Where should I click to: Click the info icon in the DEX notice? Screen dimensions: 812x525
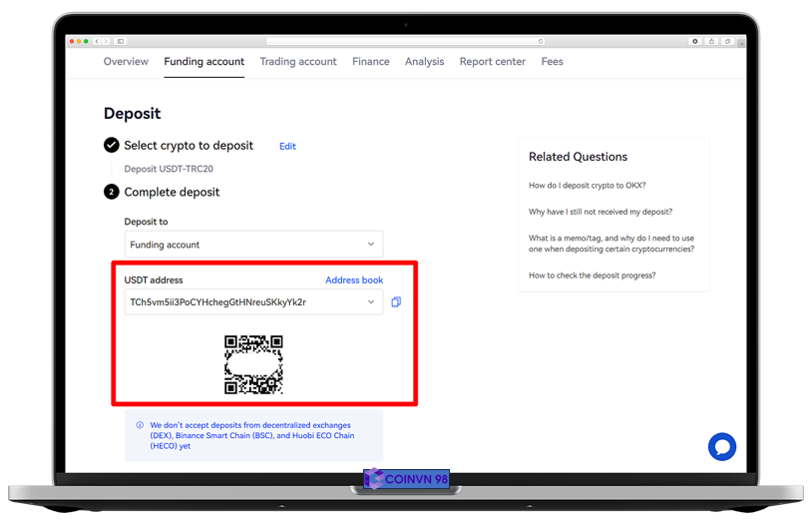(x=140, y=425)
